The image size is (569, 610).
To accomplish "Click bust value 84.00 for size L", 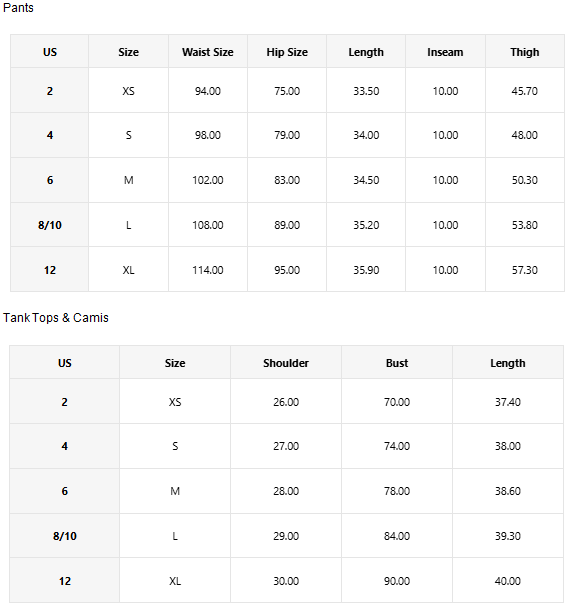I will 397,536.
